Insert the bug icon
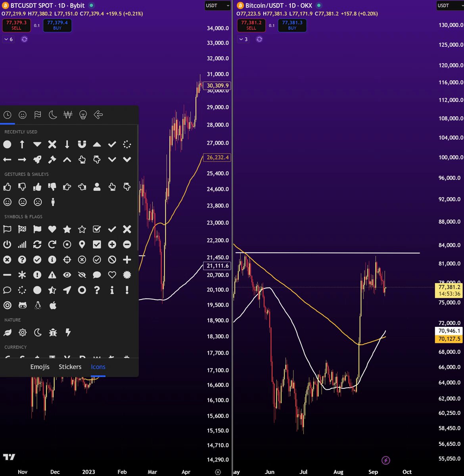This screenshot has width=464, height=476. click(52, 332)
